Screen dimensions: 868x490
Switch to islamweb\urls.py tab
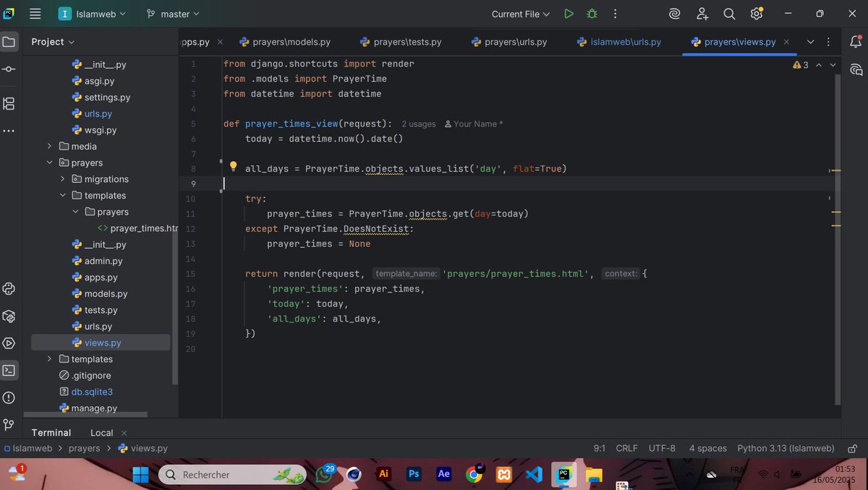click(x=619, y=42)
